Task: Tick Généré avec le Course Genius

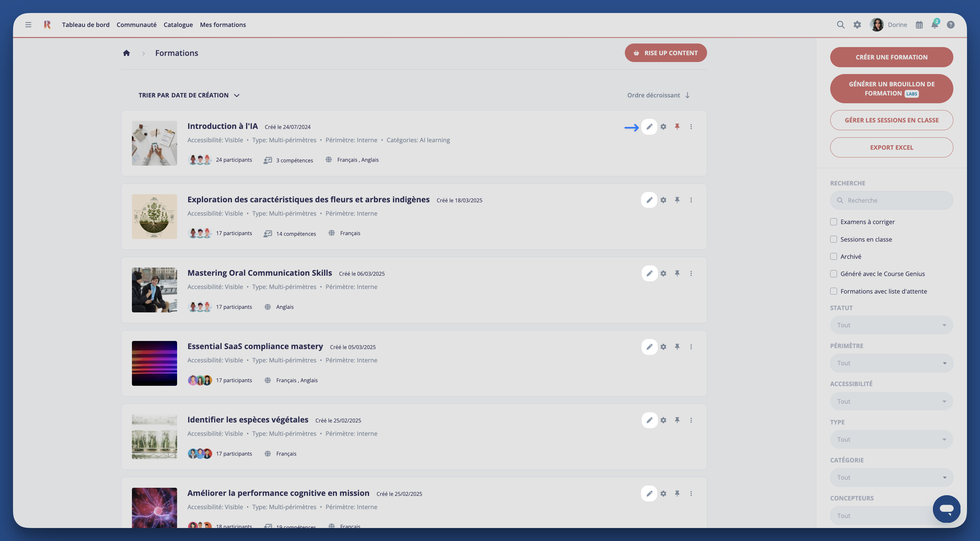Action: [833, 274]
